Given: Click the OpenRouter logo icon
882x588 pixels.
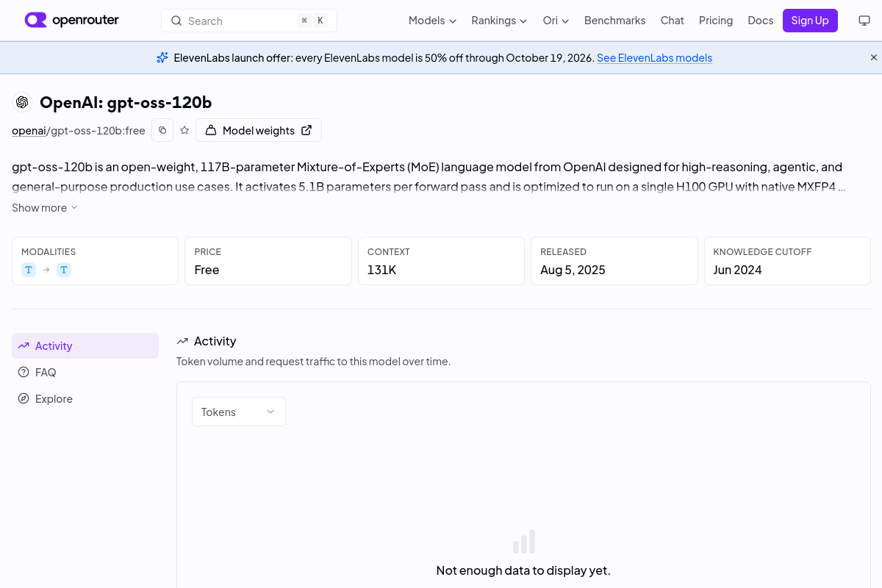Looking at the screenshot, I should [35, 20].
